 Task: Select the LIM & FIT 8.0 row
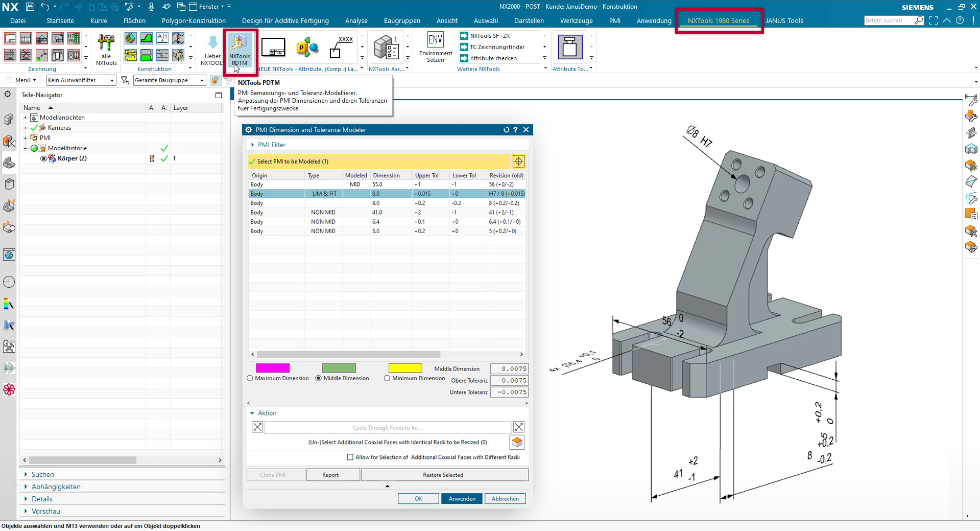[387, 194]
